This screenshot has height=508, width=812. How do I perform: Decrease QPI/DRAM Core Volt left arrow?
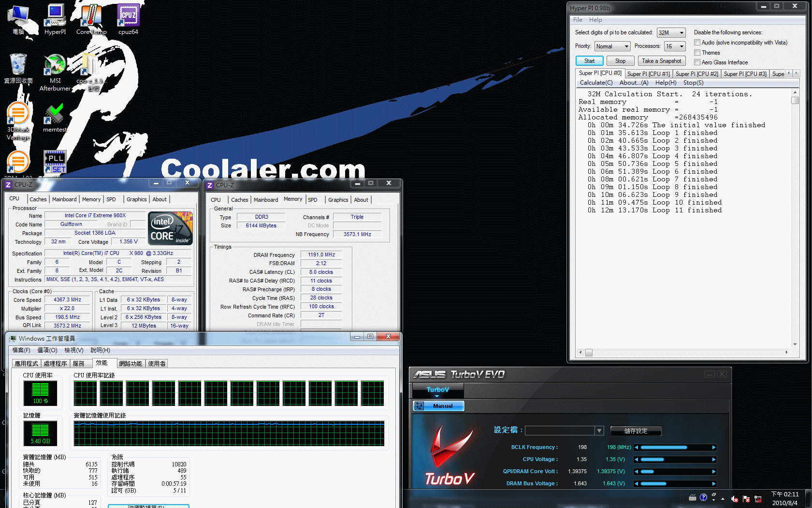coord(637,472)
